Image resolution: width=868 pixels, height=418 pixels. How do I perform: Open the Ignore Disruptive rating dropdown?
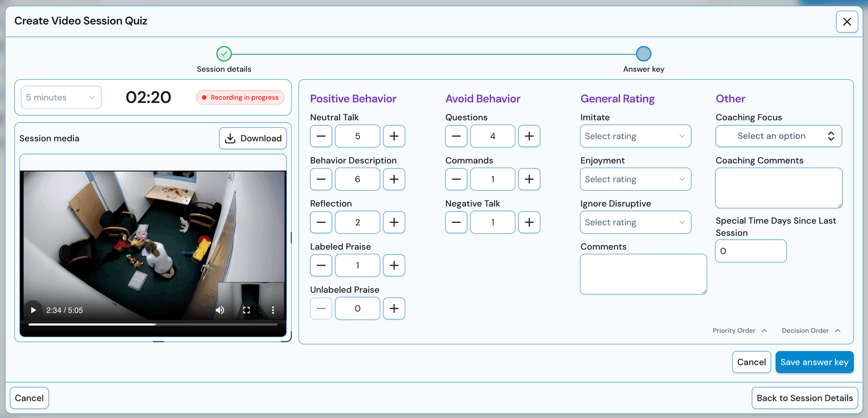[x=635, y=222]
